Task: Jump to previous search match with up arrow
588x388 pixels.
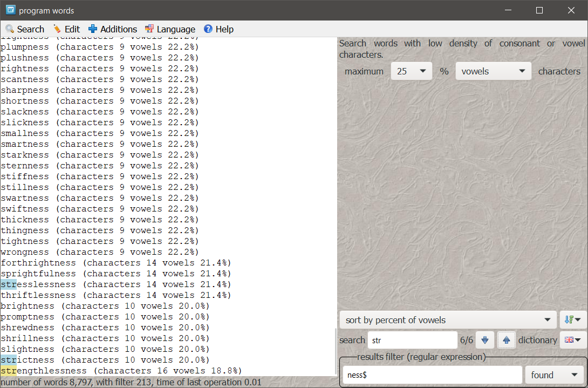Action: [x=506, y=340]
